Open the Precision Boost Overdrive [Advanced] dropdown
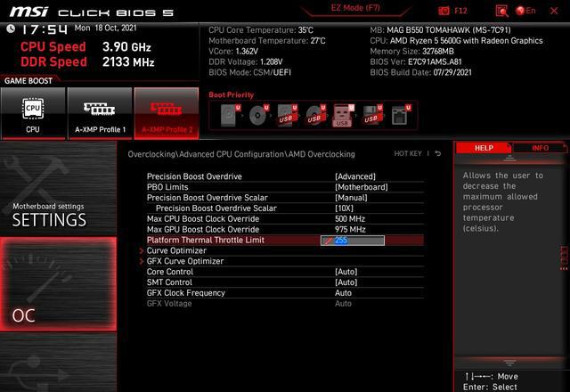The image size is (570, 392). coord(354,176)
